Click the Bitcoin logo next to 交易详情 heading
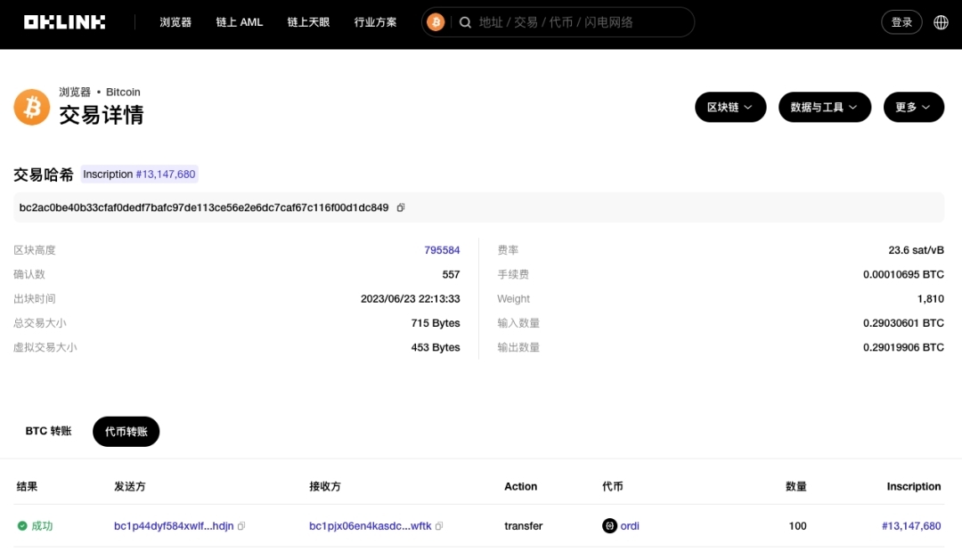The height and width of the screenshot is (560, 962). pyautogui.click(x=31, y=107)
